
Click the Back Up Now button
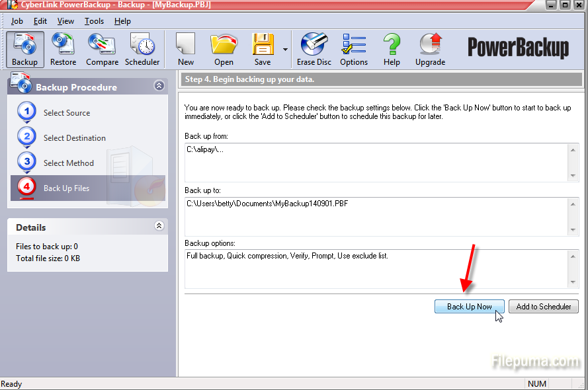point(470,307)
